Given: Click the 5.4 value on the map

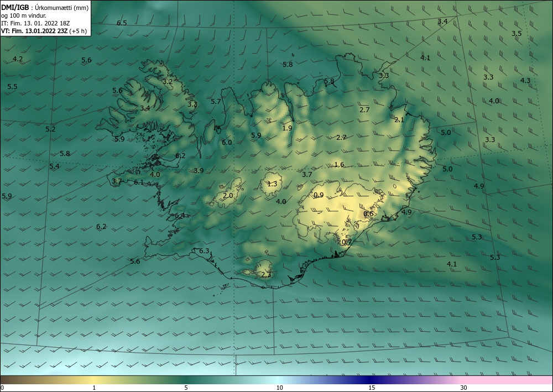Looking at the screenshot, I should 54,166.
